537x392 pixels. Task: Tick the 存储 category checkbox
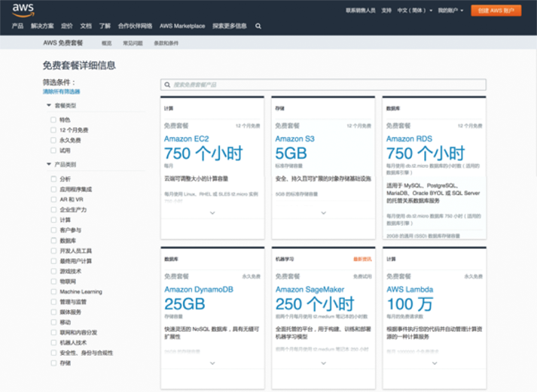click(x=53, y=363)
